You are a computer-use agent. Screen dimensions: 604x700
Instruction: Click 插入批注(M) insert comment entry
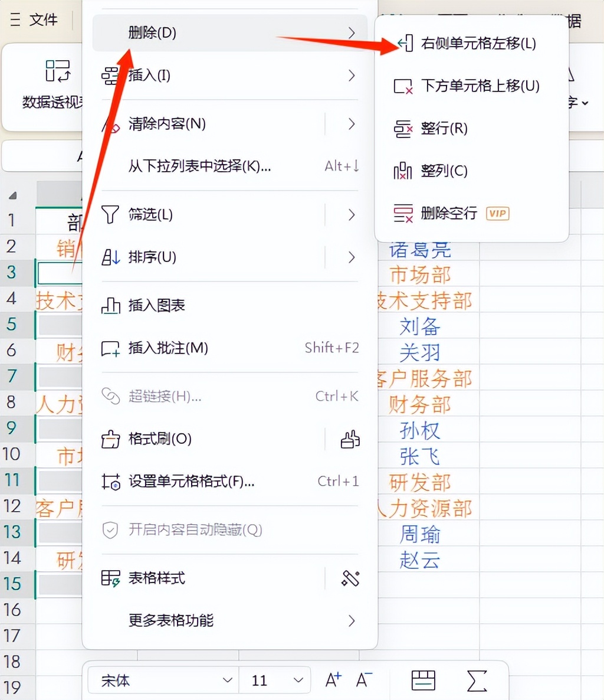[x=229, y=348]
